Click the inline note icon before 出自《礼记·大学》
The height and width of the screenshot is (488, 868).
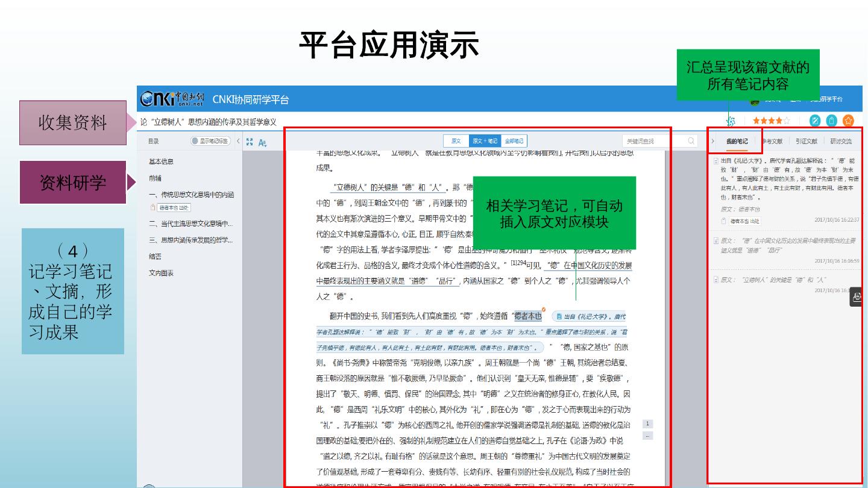pos(559,316)
